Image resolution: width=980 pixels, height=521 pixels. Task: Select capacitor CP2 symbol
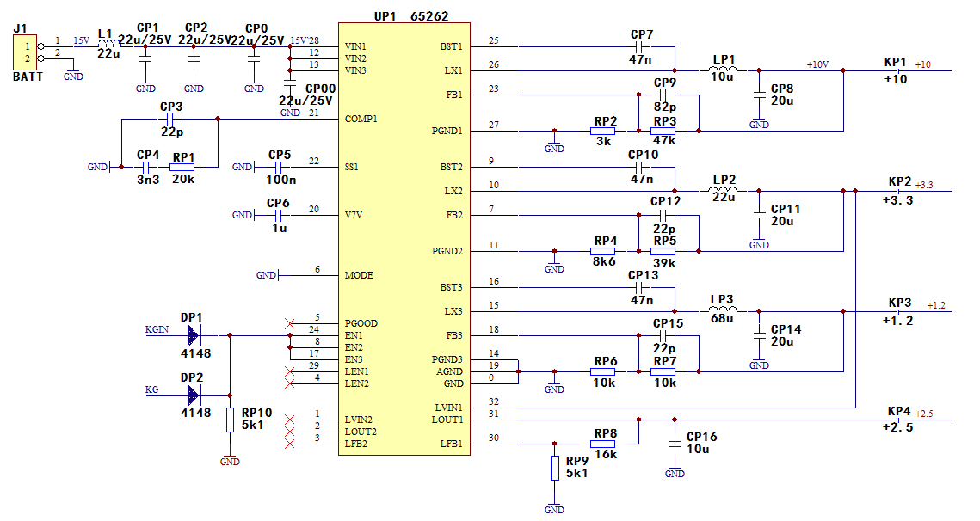coord(194,58)
